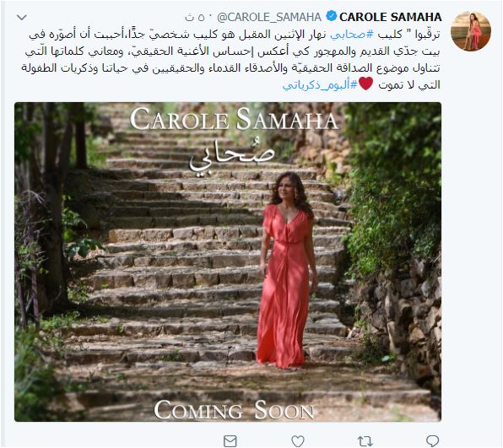Open profile via bold CAROLE SAMAHA display name

coord(391,17)
